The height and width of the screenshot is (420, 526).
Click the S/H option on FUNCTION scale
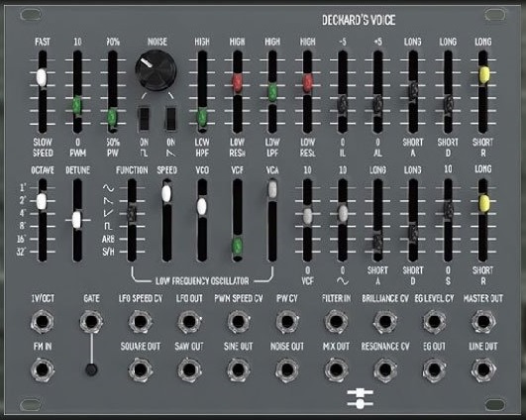[x=108, y=252]
